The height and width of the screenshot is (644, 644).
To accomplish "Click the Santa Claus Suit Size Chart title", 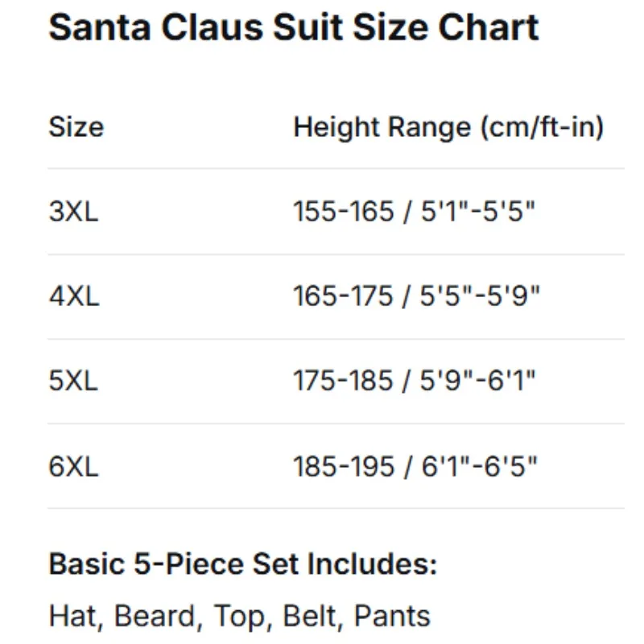I will tap(294, 29).
